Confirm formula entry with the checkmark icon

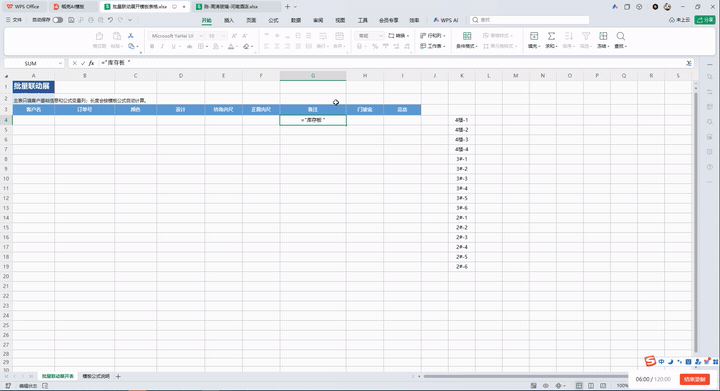point(83,63)
